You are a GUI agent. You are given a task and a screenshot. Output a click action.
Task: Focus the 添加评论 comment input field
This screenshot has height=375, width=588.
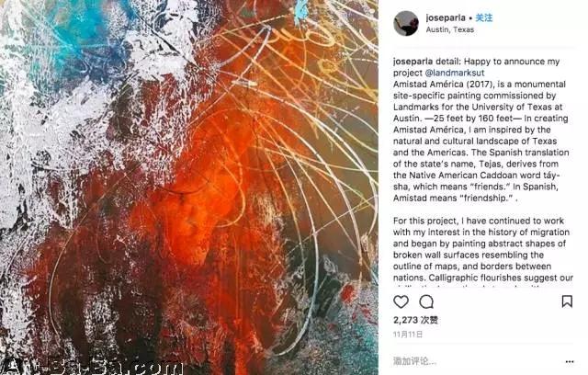(x=476, y=361)
